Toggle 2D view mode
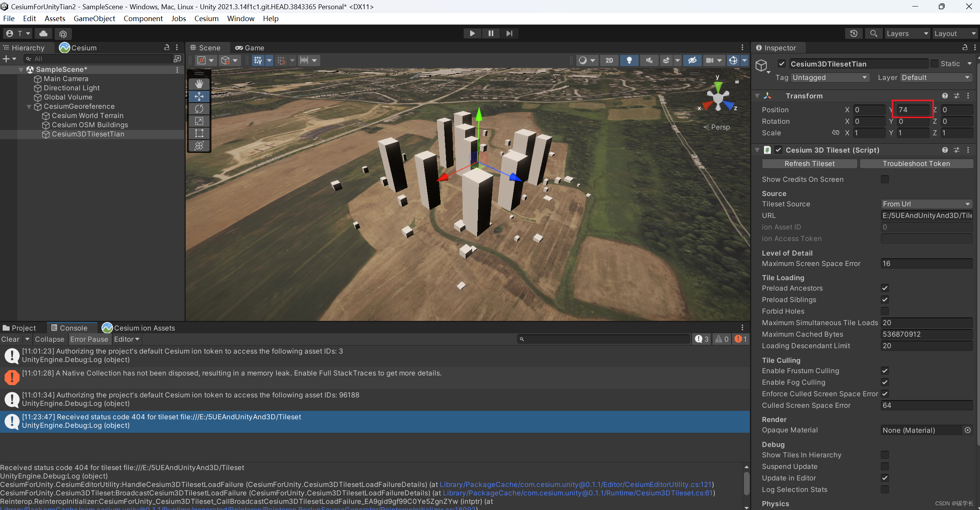The width and height of the screenshot is (980, 510). point(609,60)
